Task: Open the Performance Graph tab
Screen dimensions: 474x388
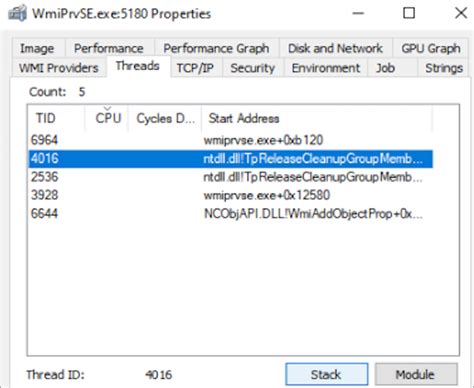Action: [216, 48]
